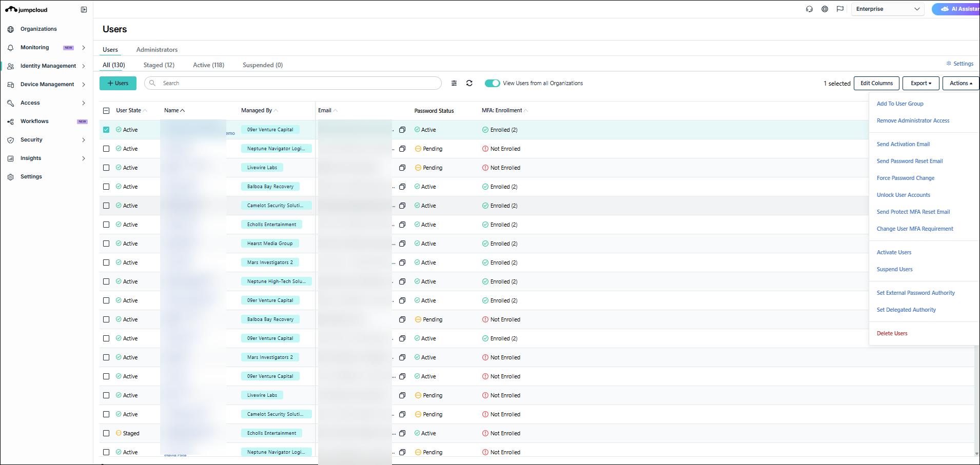Click the Monitoring bell icon
This screenshot has width=980, height=465.
click(11, 48)
